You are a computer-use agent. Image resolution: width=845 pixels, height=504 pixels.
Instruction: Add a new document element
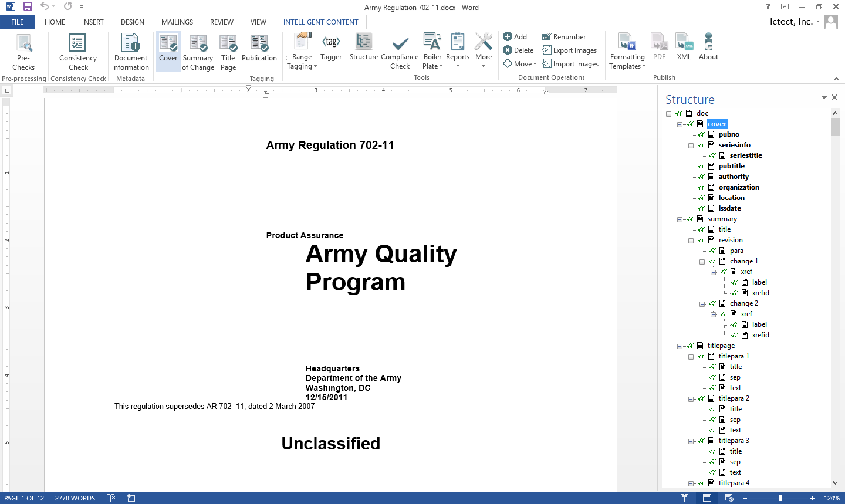pyautogui.click(x=515, y=36)
